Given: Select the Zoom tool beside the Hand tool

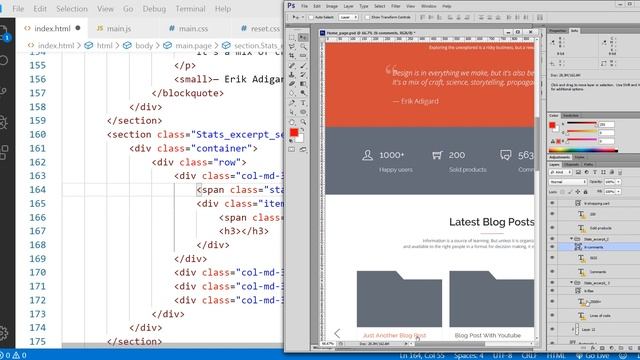Looking at the screenshot, I should [303, 122].
